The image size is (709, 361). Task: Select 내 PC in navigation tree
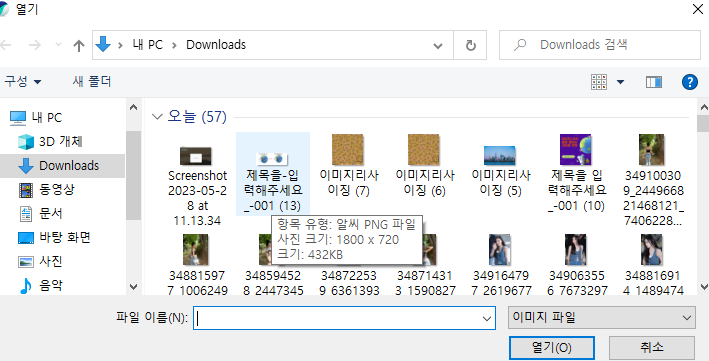click(x=47, y=118)
